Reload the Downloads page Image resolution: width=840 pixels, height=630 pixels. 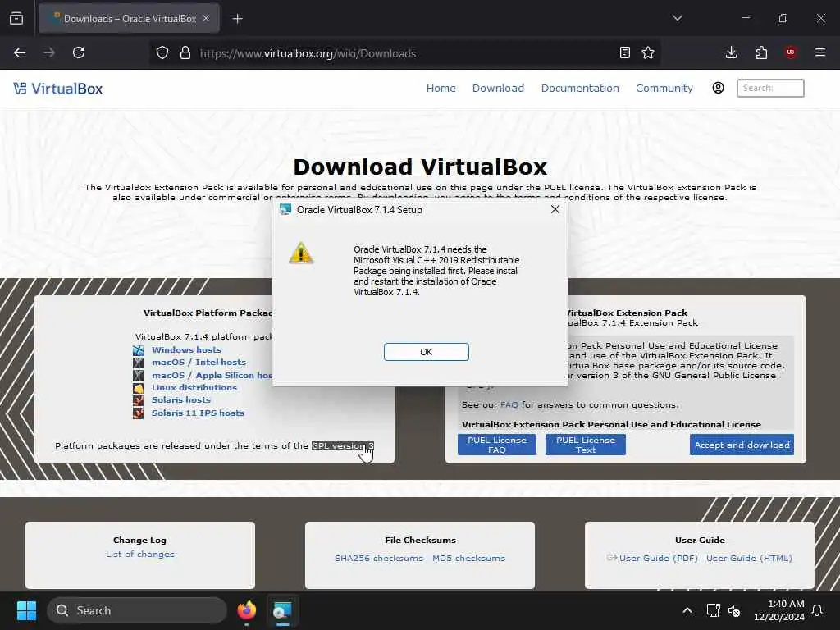(x=79, y=53)
